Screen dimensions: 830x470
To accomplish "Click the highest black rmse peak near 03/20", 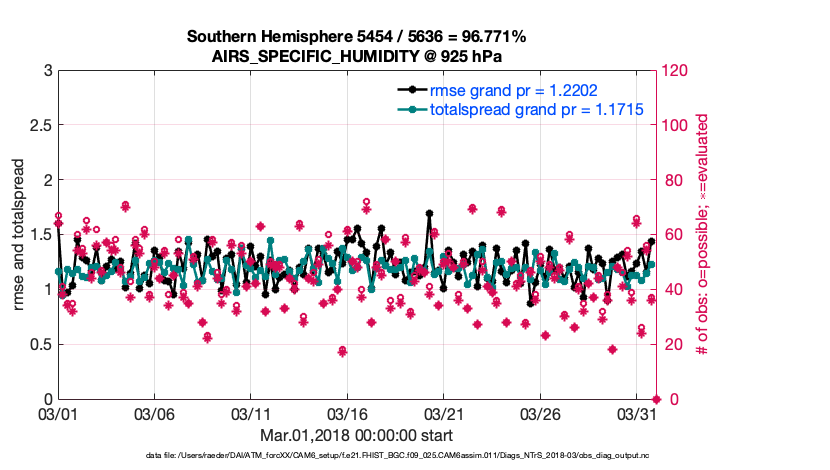I will tap(429, 213).
